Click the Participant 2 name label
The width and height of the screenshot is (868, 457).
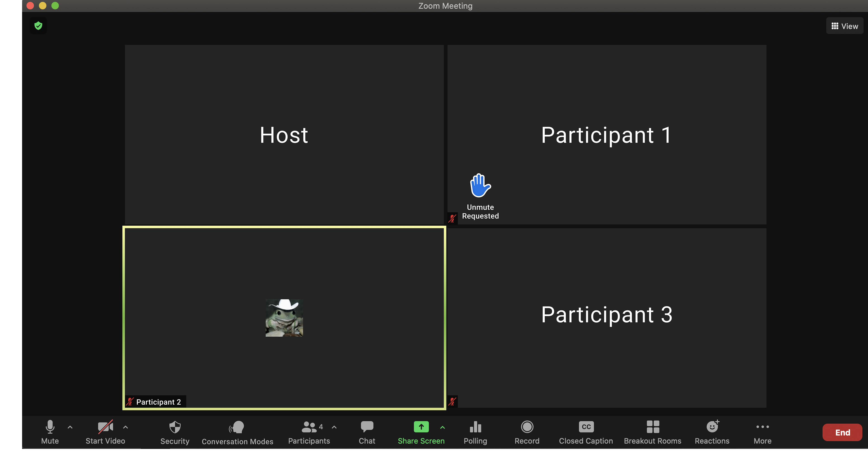tap(158, 402)
